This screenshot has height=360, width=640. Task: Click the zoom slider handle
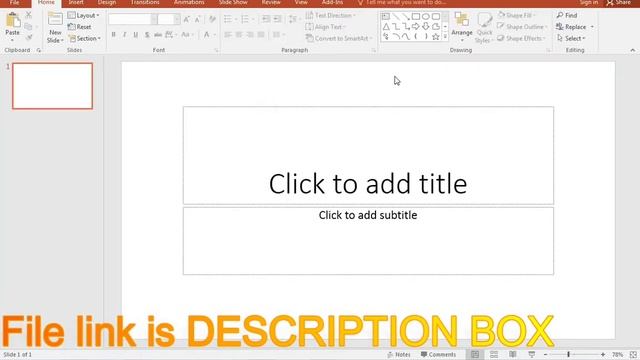(x=568, y=354)
